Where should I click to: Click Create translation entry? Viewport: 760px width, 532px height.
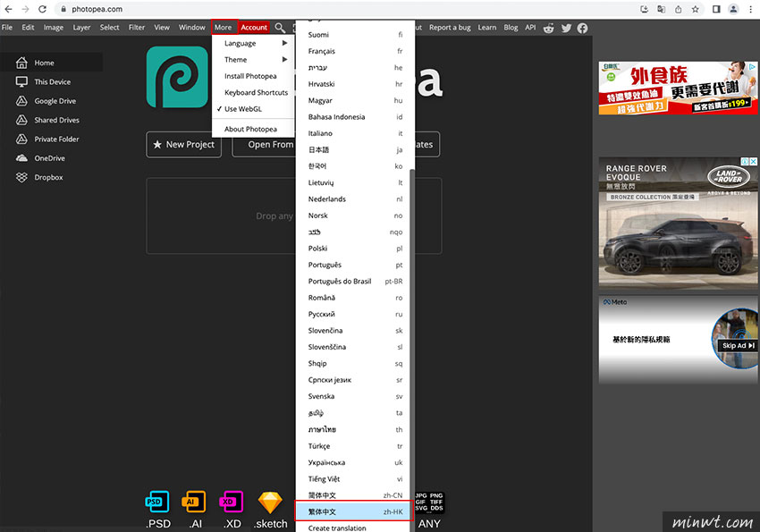352,528
